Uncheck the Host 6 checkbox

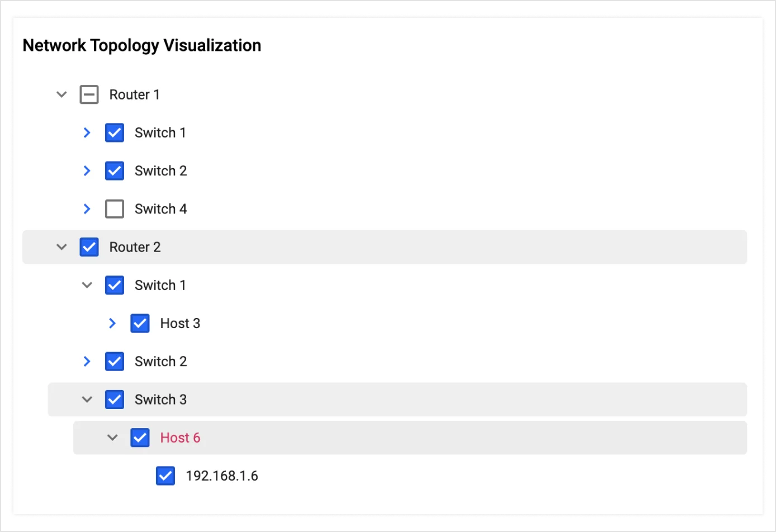(x=140, y=438)
